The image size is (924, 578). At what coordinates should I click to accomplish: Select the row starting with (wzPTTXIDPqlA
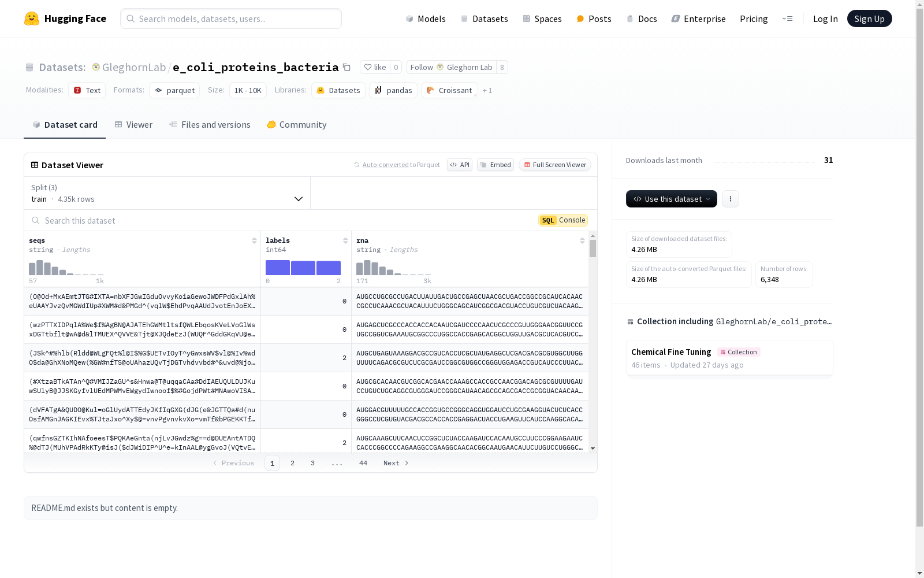tap(306, 329)
